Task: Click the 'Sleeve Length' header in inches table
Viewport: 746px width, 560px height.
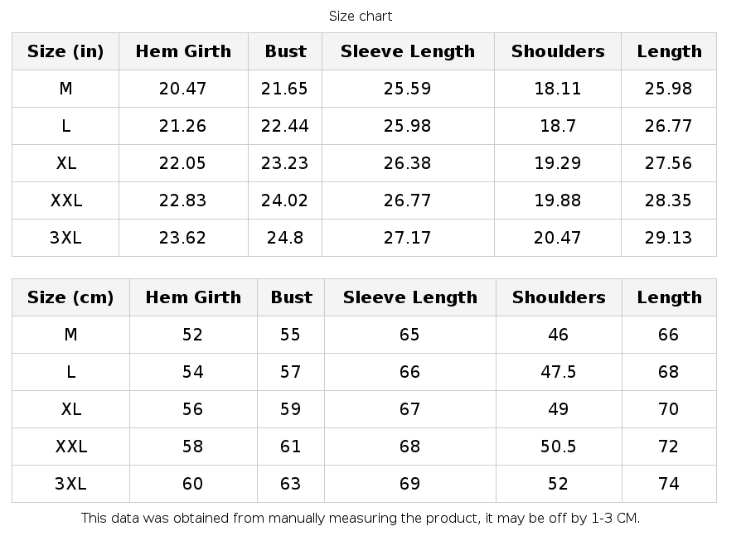Action: (x=408, y=51)
